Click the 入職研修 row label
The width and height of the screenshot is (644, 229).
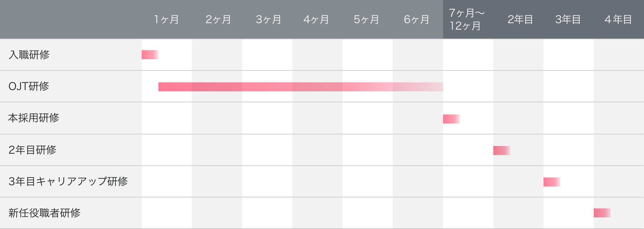(29, 55)
